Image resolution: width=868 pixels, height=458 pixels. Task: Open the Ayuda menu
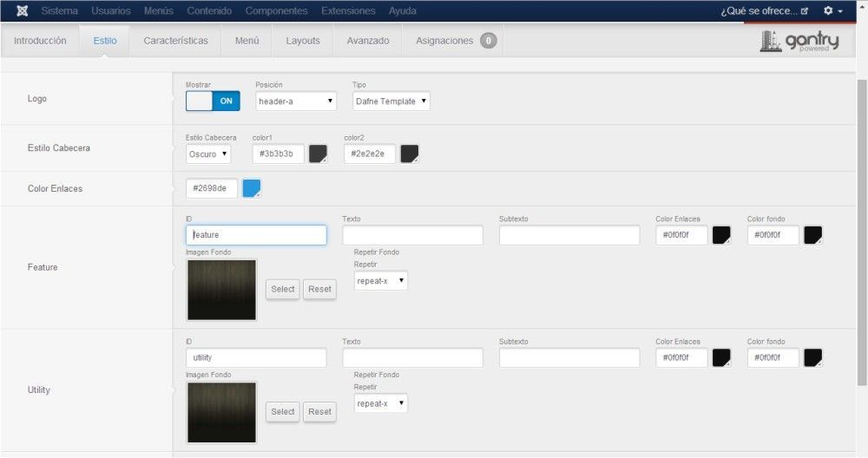403,10
